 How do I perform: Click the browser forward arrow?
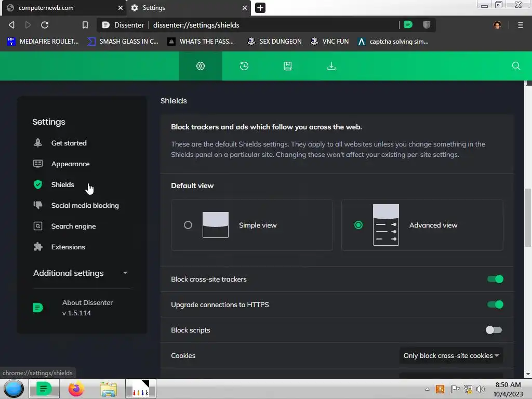coord(28,25)
